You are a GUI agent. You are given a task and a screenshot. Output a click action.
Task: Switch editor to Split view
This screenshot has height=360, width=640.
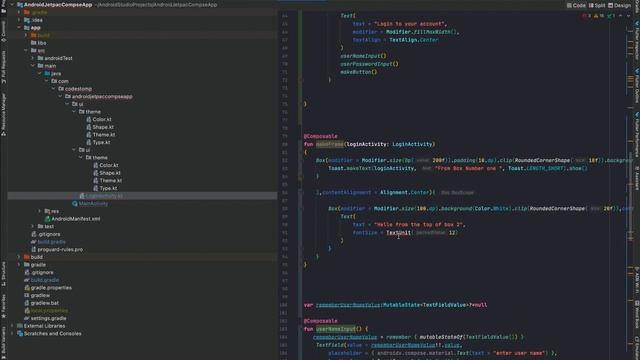tap(597, 5)
